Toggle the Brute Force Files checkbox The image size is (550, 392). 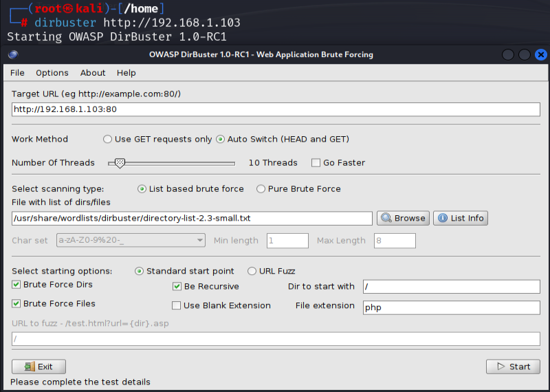click(x=16, y=303)
